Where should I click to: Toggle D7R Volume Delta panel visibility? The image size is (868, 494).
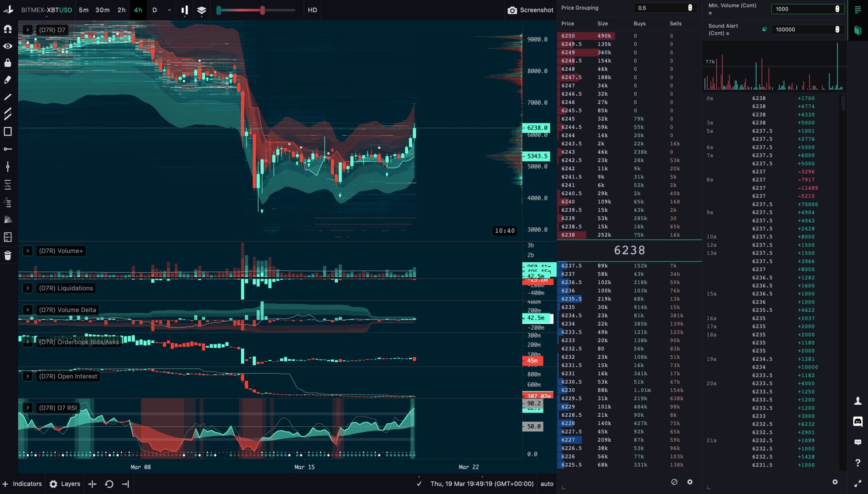pos(27,309)
